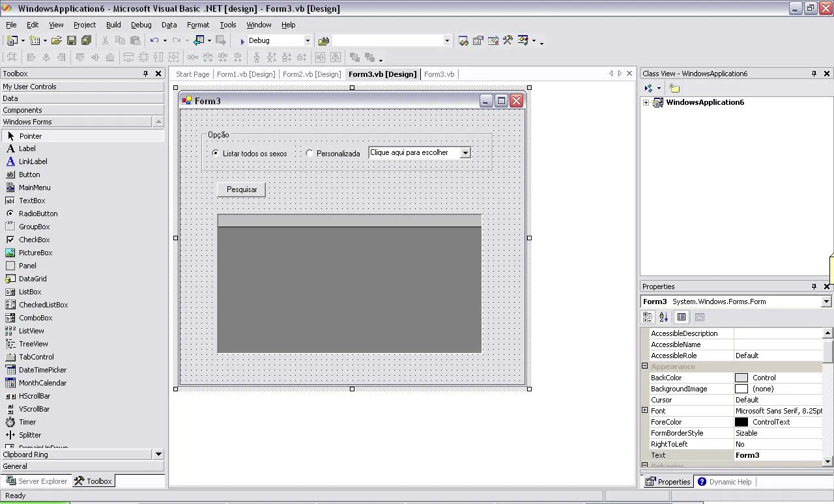Select the TextBox control in the Toolbox
The width and height of the screenshot is (834, 504).
32,201
